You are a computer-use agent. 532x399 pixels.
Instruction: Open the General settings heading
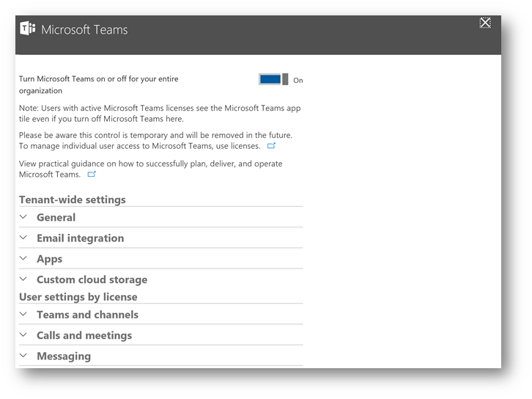pyautogui.click(x=56, y=217)
